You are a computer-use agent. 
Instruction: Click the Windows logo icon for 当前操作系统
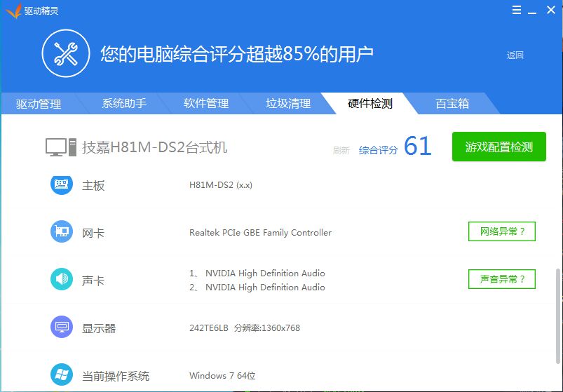pyautogui.click(x=62, y=374)
